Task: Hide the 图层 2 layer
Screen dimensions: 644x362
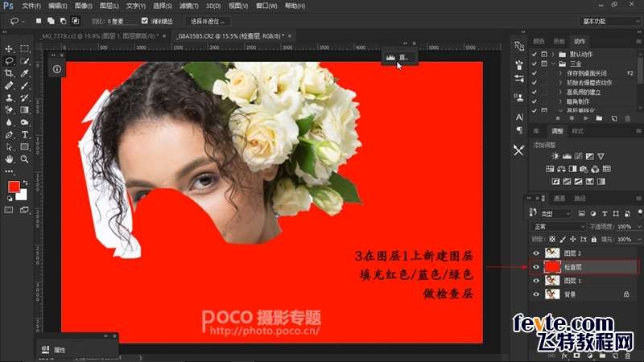Action: [536, 253]
